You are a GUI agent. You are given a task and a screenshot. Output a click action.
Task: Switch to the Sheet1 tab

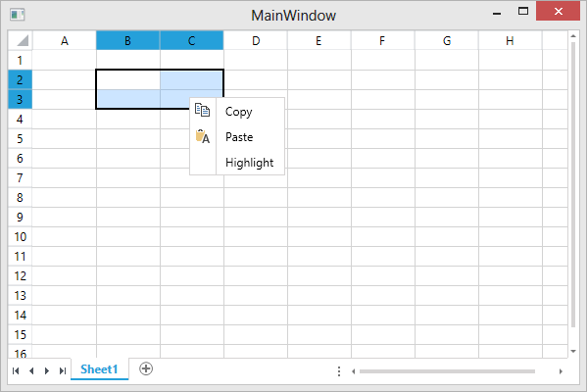[99, 369]
